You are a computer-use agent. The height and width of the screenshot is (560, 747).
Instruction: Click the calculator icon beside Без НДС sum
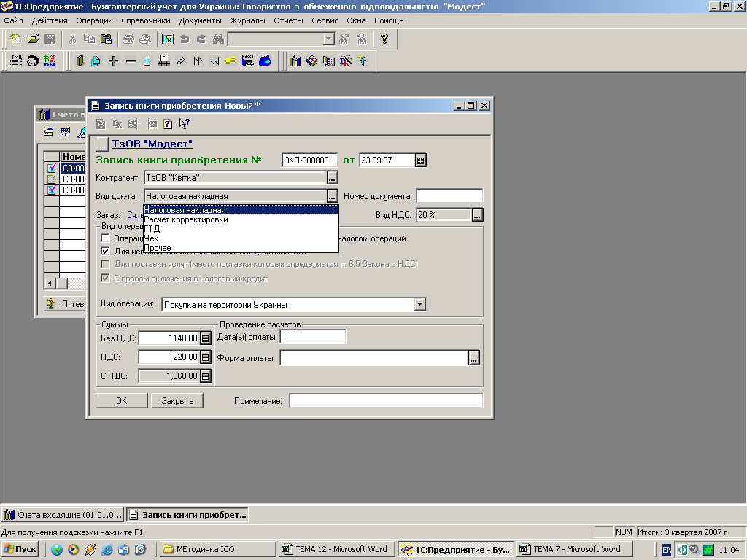[205, 338]
